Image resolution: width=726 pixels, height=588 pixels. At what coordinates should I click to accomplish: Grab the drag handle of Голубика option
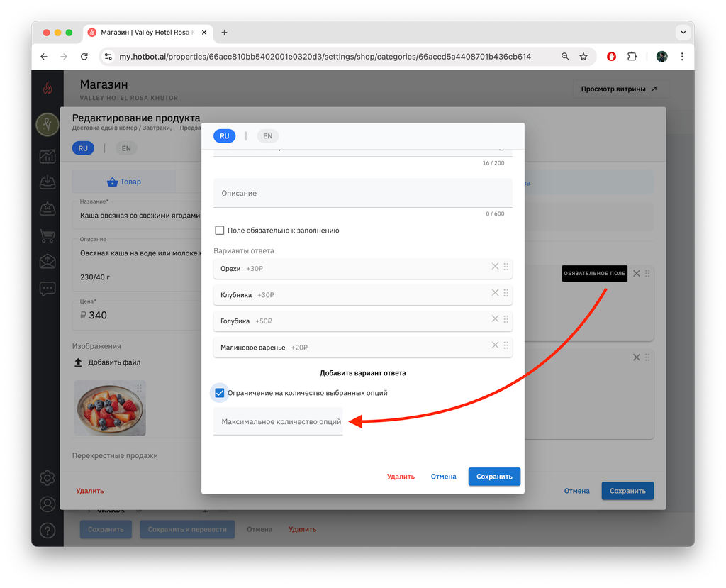point(506,318)
